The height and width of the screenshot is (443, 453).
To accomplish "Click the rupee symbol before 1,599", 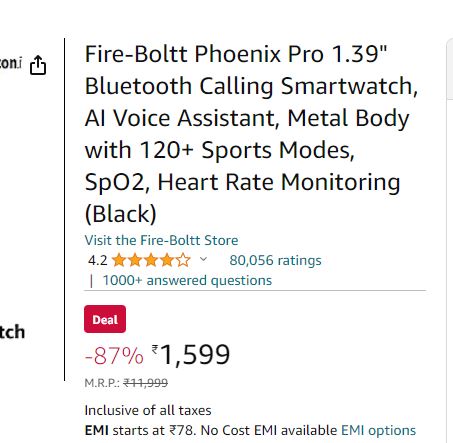I will tap(155, 350).
